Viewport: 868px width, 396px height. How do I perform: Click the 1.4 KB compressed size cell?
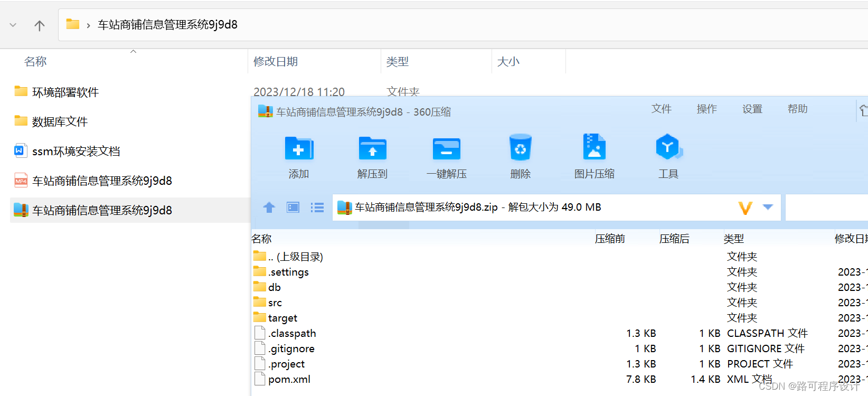coord(705,379)
